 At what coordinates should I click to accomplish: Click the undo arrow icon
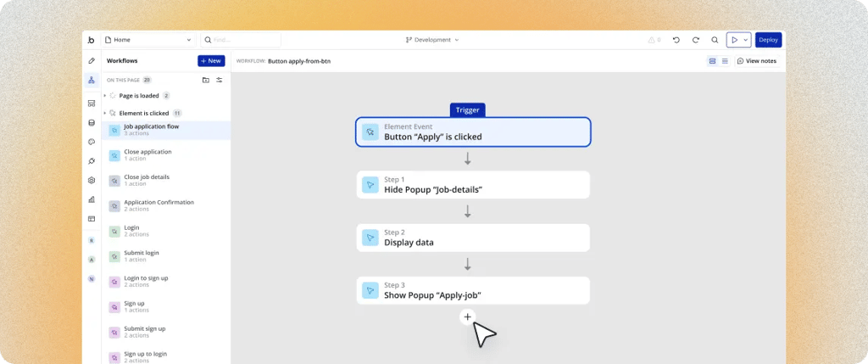point(676,40)
